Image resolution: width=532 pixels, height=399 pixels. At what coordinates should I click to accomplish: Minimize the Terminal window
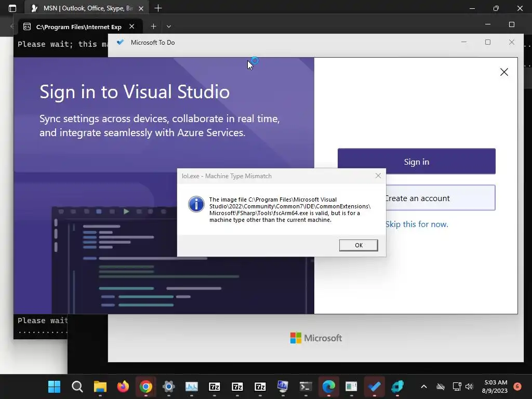[487, 24]
